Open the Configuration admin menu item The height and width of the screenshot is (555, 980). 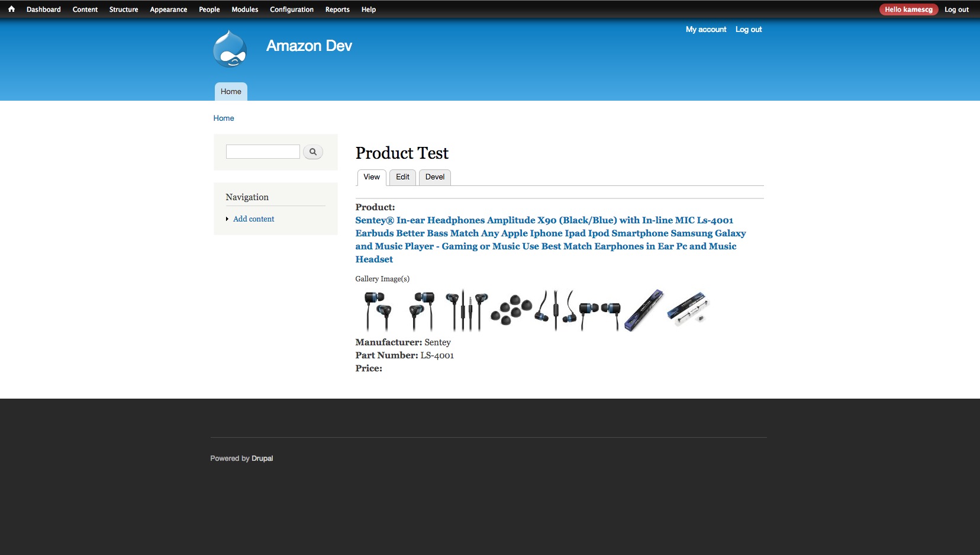pos(292,9)
